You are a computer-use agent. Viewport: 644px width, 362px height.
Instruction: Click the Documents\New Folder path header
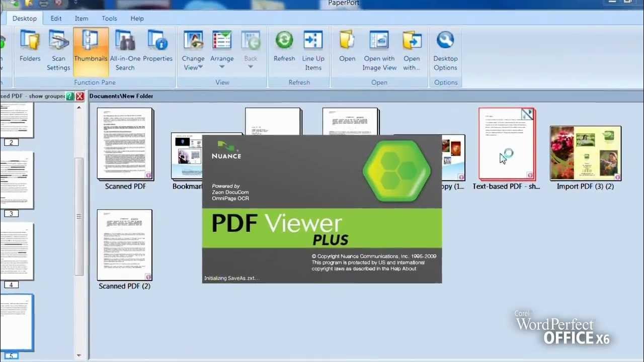(121, 96)
